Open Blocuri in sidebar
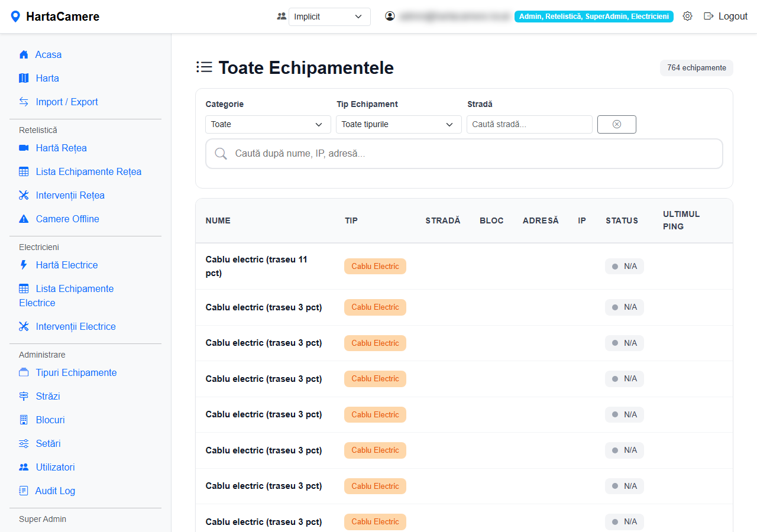757x532 pixels. pyautogui.click(x=50, y=420)
